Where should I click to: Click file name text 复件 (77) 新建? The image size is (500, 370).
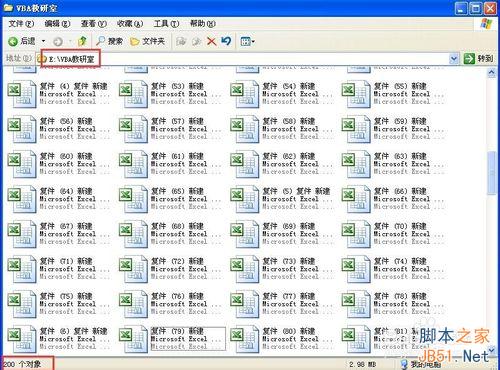[289, 296]
